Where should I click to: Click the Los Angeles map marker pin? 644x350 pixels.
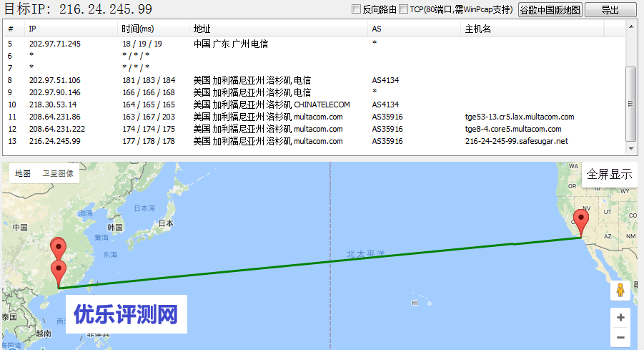[581, 223]
